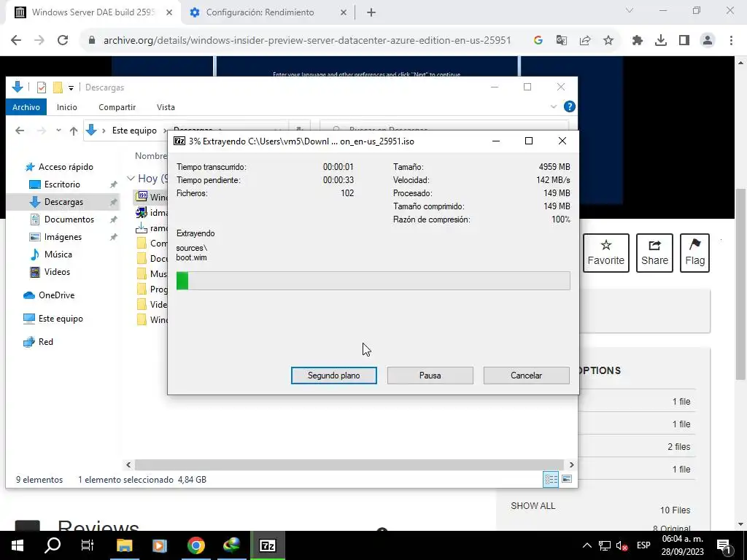Open Chrome from taskbar
Image resolution: width=747 pixels, height=560 pixels.
point(196,545)
